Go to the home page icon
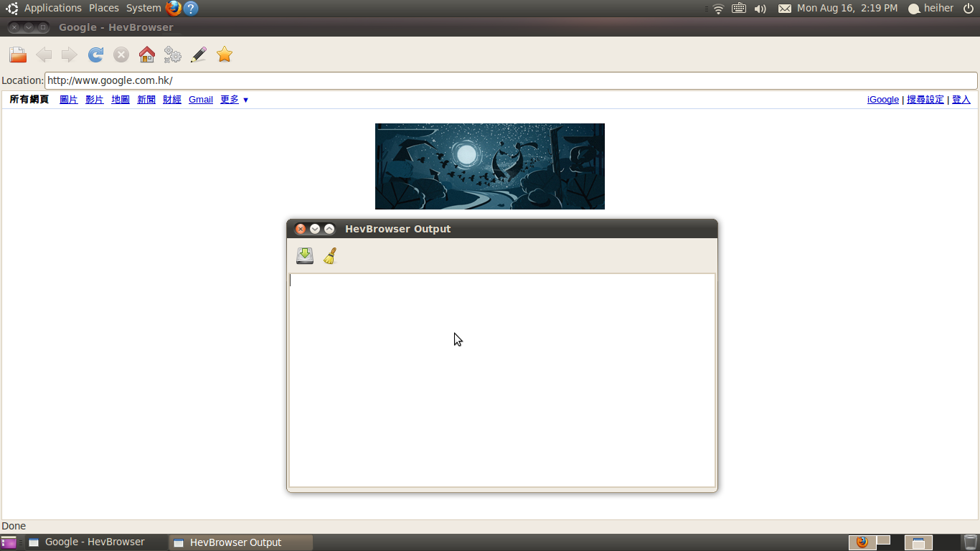This screenshot has height=551, width=980. pos(147,55)
